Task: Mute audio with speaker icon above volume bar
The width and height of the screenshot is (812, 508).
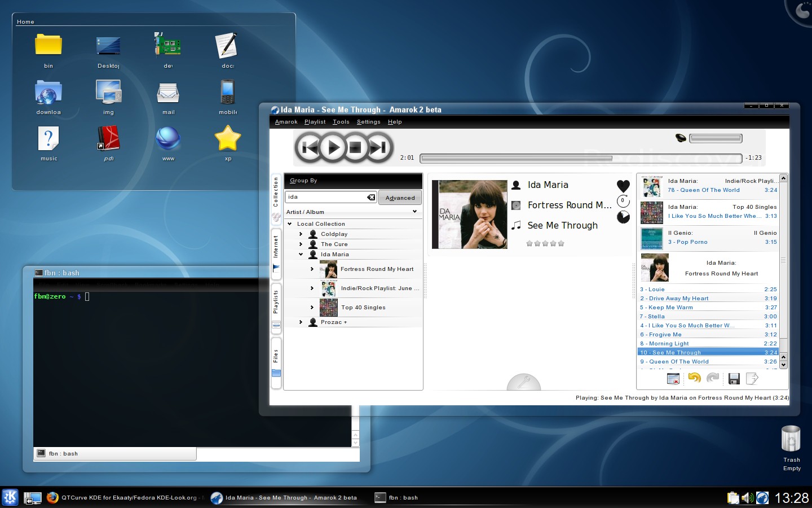Action: (x=681, y=138)
